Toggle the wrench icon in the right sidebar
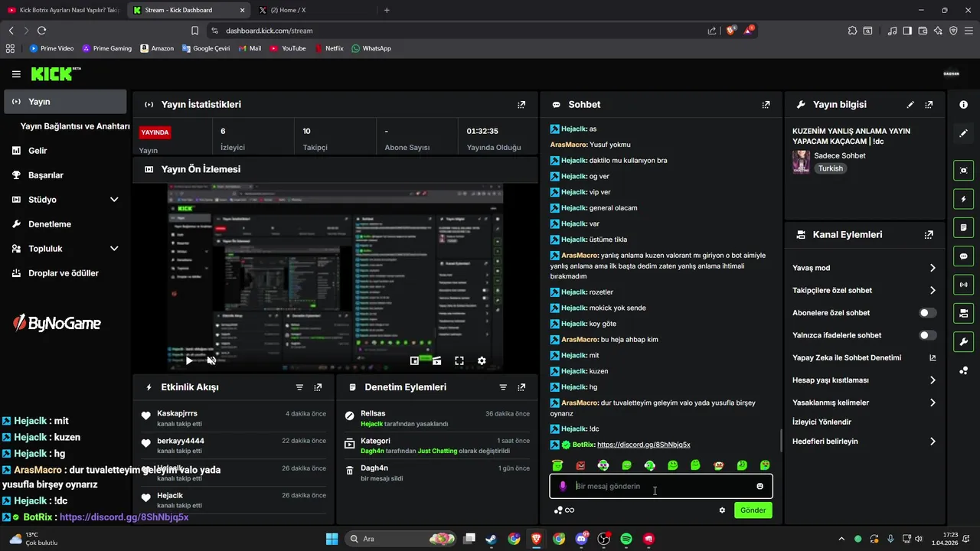This screenshot has height=551, width=980. pos(963,341)
